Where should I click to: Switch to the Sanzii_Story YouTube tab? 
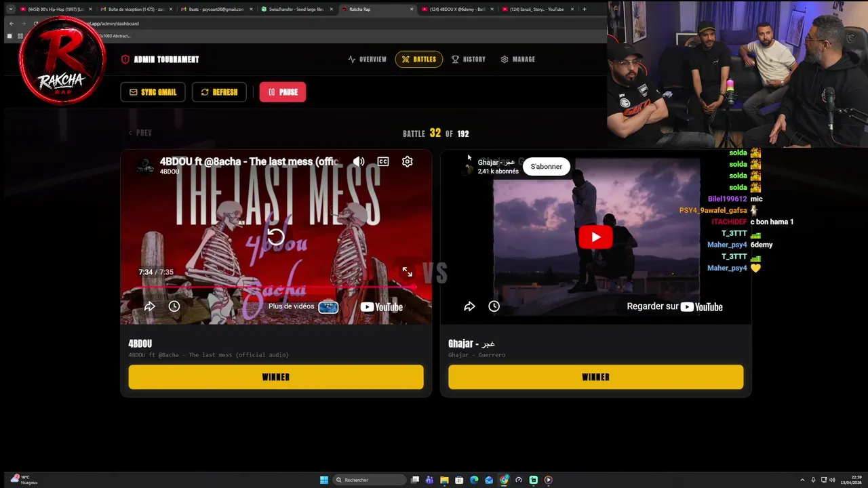(537, 9)
